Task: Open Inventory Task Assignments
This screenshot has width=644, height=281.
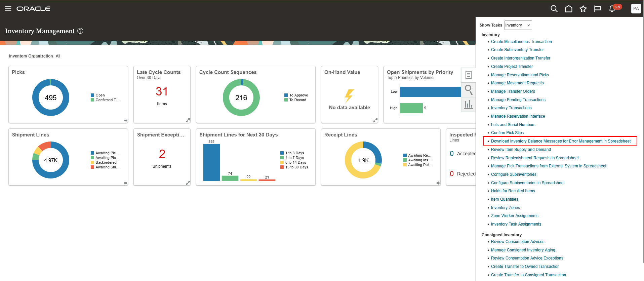Action: coord(516,224)
